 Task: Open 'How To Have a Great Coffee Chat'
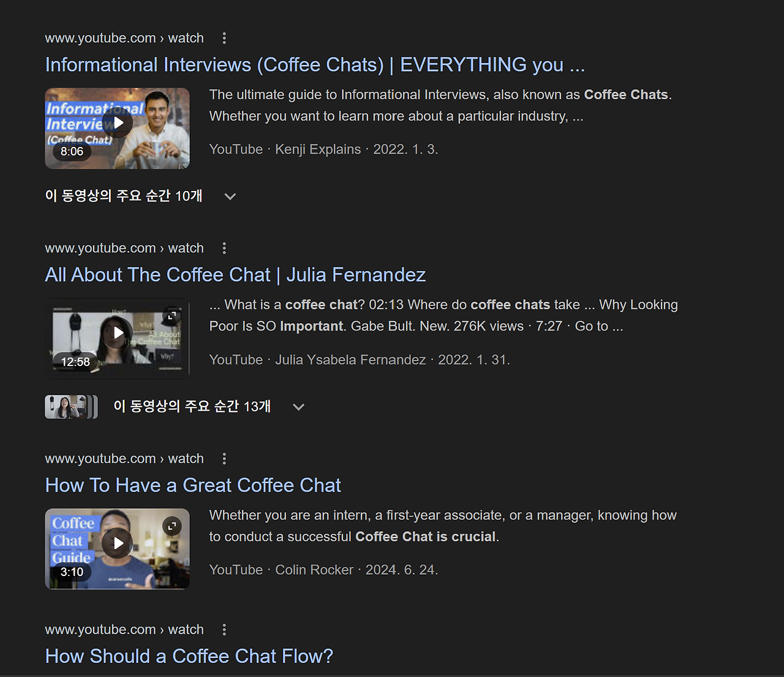[194, 485]
